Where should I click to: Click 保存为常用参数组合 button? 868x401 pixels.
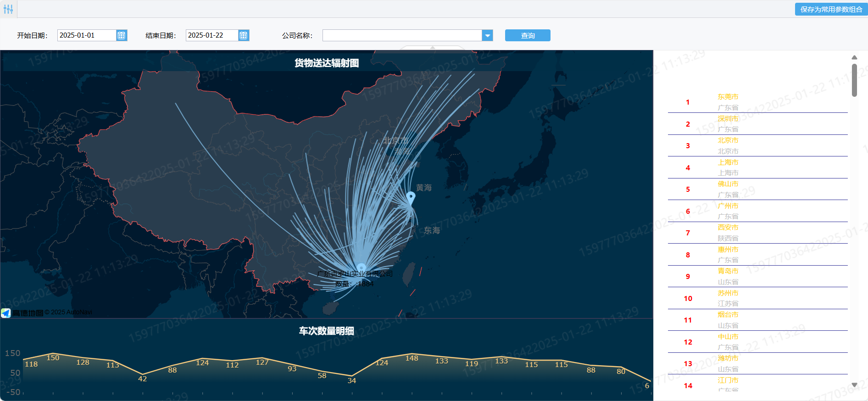[831, 9]
